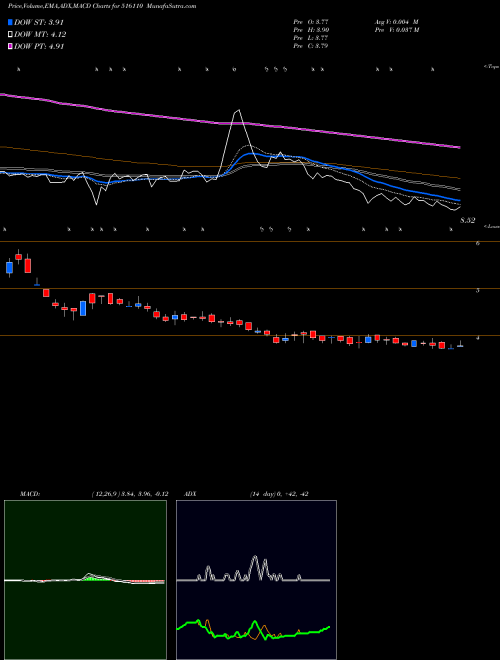Click the Pre V: 0.037 M value

pyautogui.click(x=396, y=30)
